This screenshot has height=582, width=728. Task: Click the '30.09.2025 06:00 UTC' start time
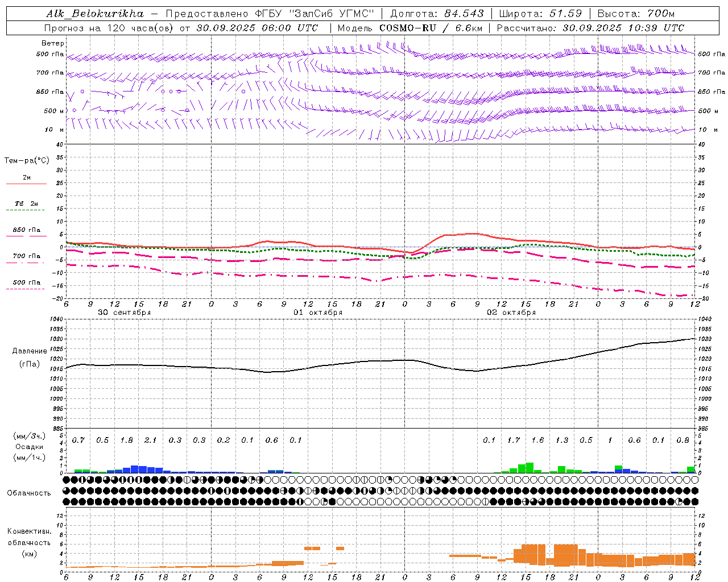257,28
